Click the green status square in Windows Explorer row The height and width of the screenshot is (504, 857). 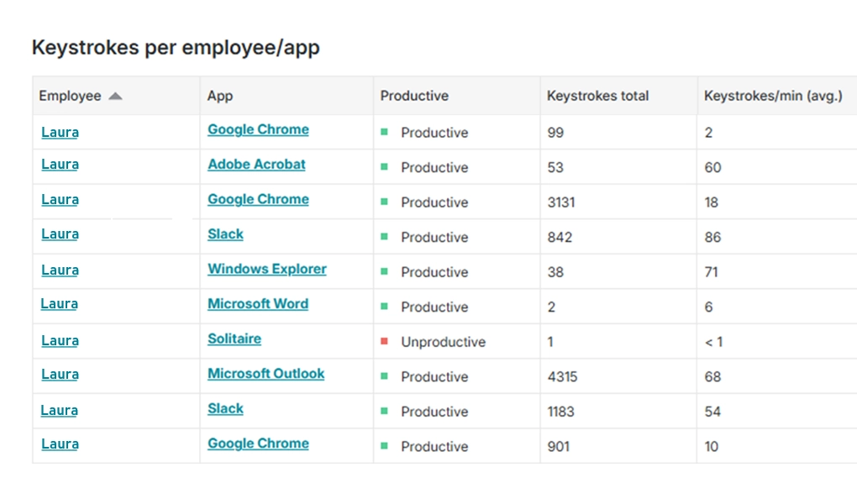[384, 271]
